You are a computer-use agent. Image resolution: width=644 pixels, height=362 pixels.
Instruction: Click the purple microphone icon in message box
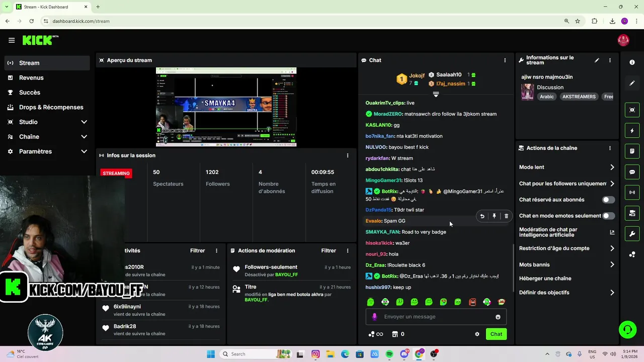[374, 317]
